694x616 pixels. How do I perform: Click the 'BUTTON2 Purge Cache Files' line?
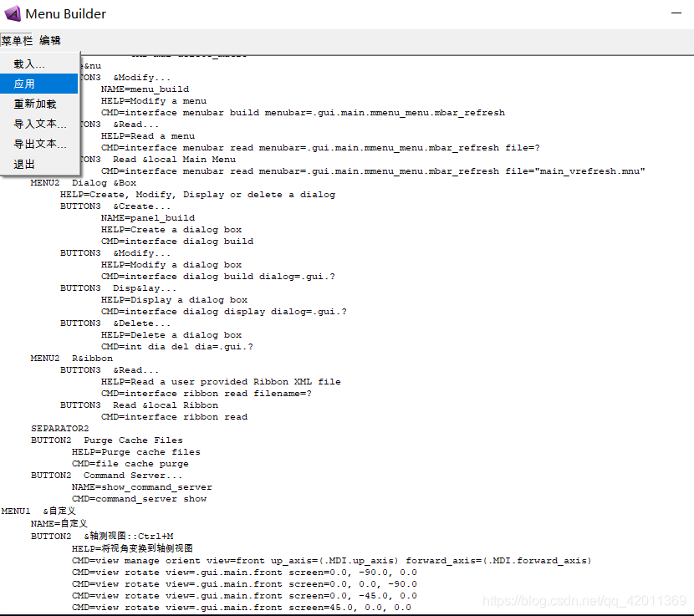point(106,440)
